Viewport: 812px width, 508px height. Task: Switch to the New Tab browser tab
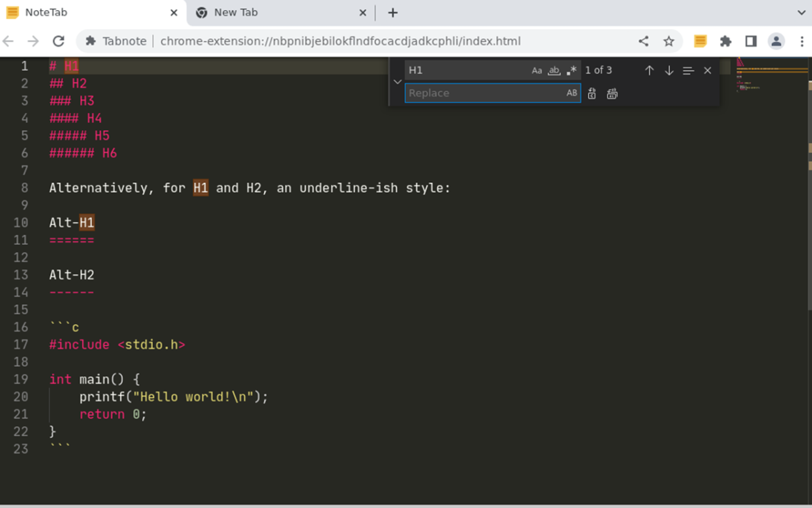271,13
